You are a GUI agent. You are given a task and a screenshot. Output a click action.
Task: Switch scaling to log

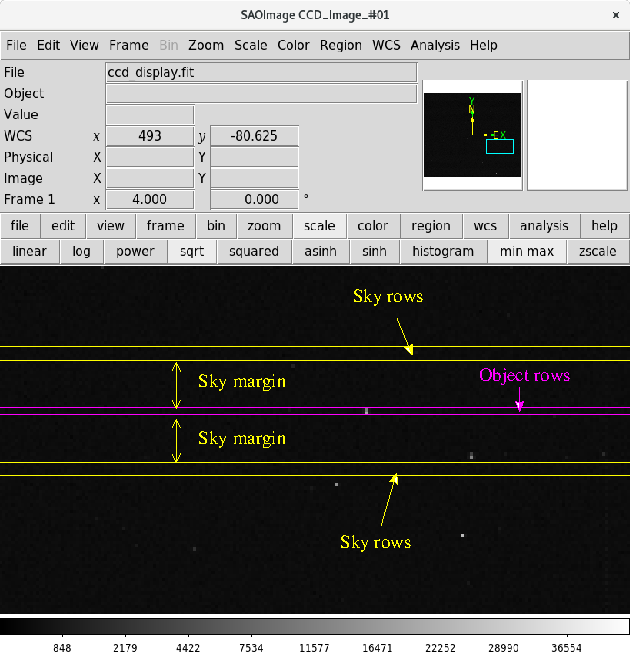point(81,251)
